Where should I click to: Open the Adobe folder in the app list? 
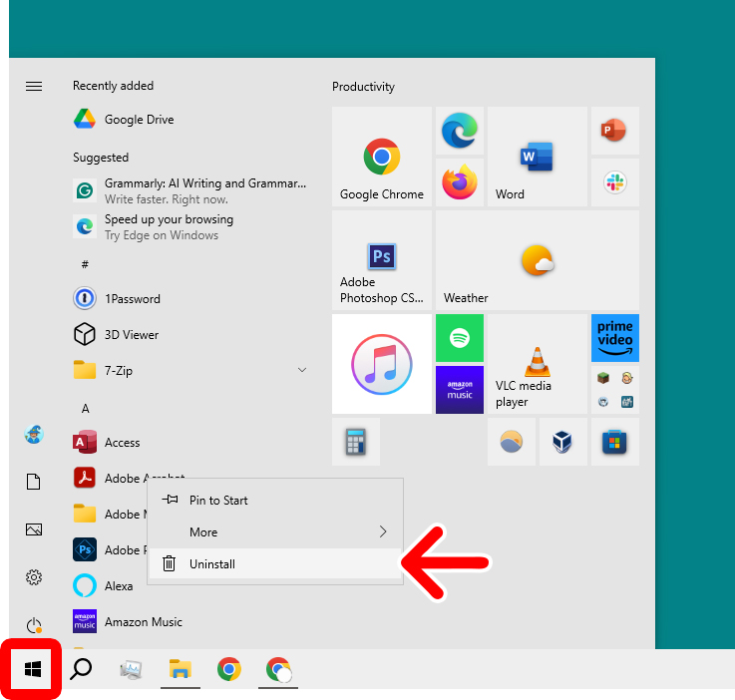coord(108,514)
